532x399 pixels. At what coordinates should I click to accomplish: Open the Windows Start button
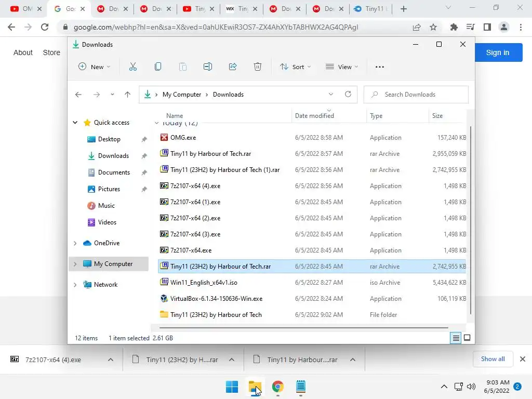pos(232,387)
